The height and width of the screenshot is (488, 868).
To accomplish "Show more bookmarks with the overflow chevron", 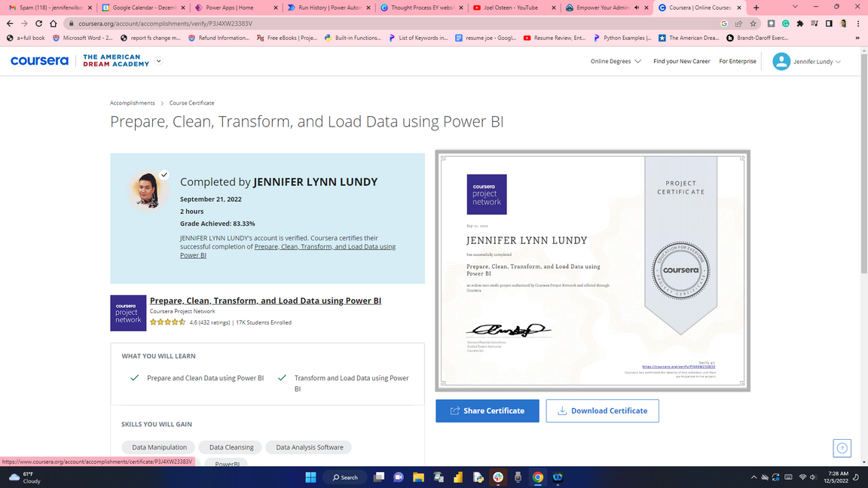I will [857, 38].
